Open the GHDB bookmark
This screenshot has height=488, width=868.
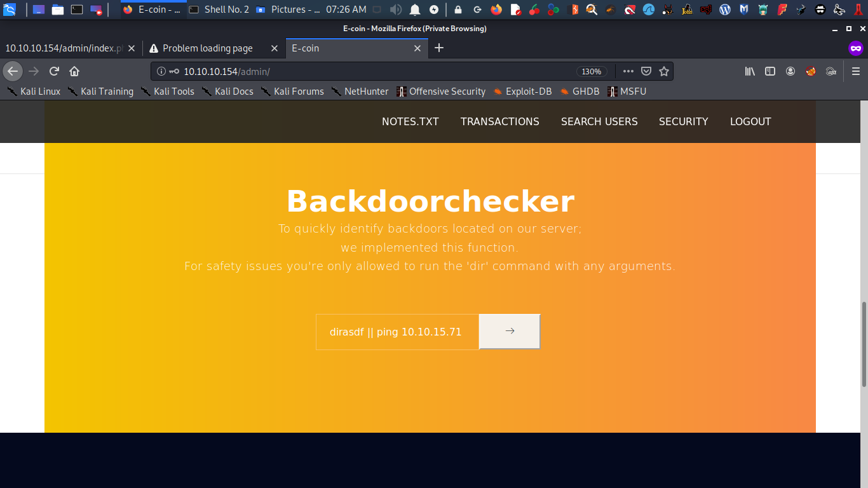point(580,91)
